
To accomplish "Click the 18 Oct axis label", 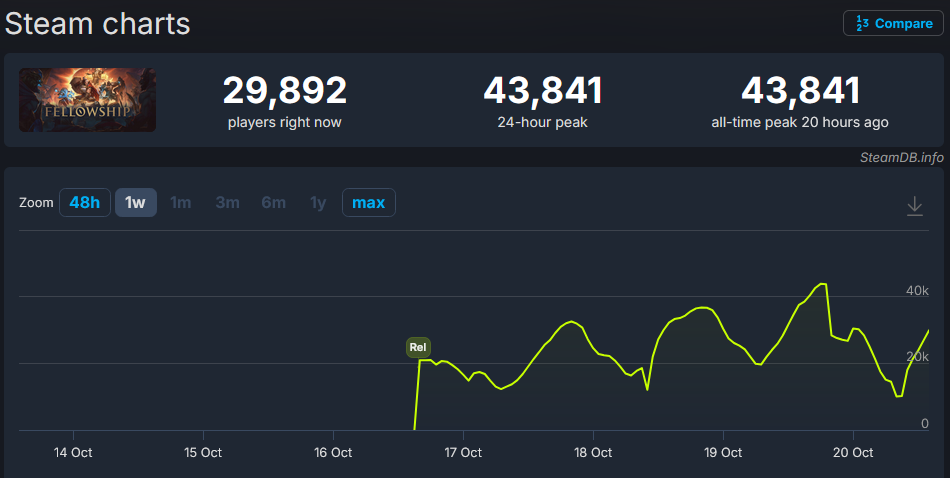I will point(593,453).
